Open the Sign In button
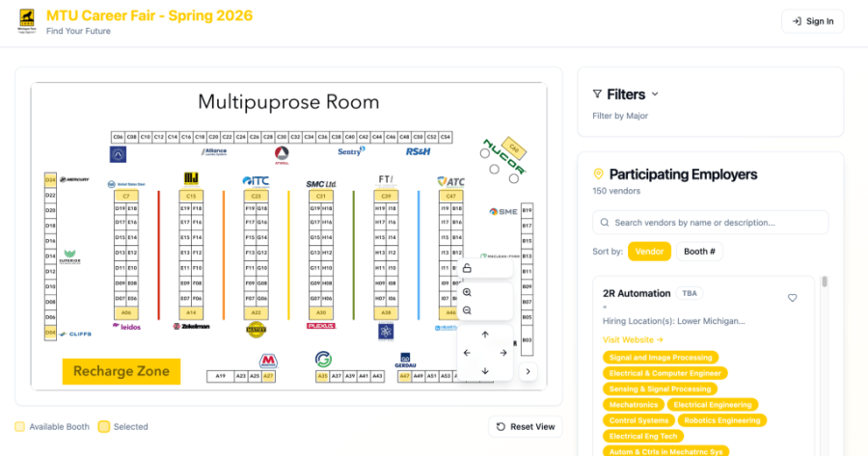 [813, 21]
